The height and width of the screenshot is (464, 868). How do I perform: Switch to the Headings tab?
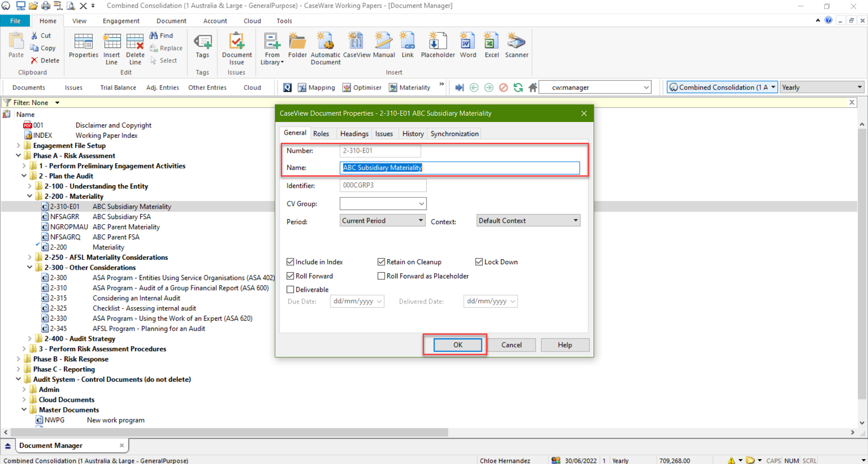354,134
